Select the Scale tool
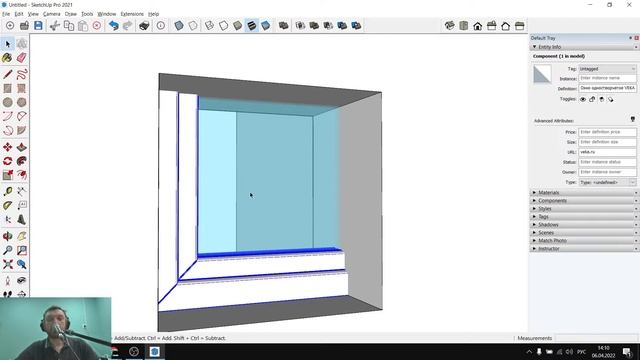Screen dimensions: 640x360 pos(7,175)
